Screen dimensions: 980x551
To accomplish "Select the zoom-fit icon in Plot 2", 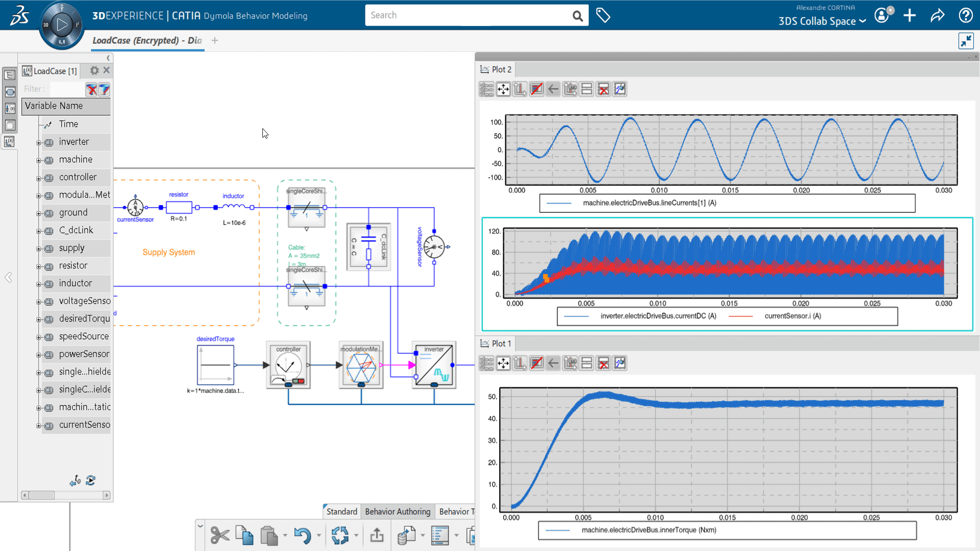I will pos(503,89).
